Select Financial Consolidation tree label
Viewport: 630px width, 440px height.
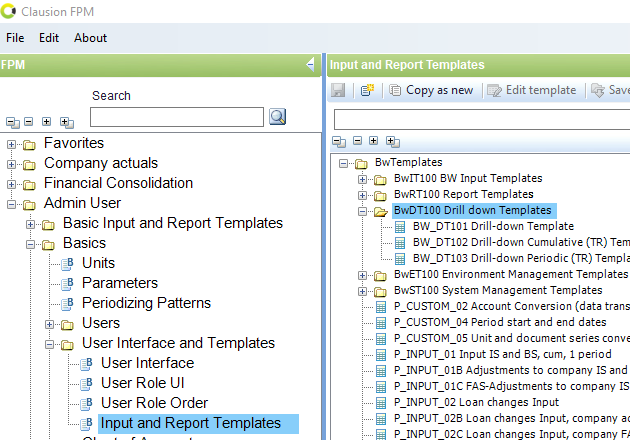119,183
